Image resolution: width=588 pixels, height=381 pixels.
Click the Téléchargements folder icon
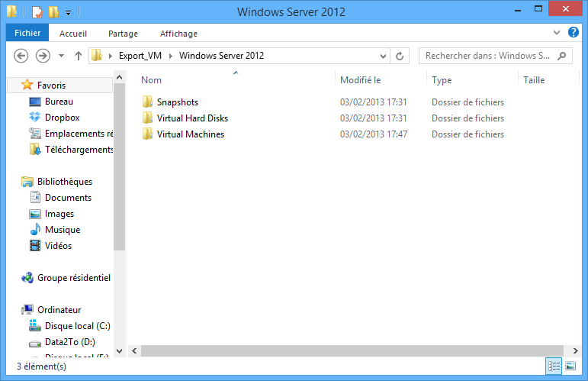coord(35,150)
